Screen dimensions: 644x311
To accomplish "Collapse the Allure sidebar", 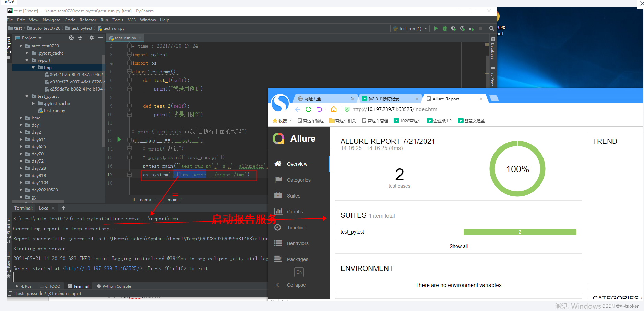I will click(x=291, y=285).
